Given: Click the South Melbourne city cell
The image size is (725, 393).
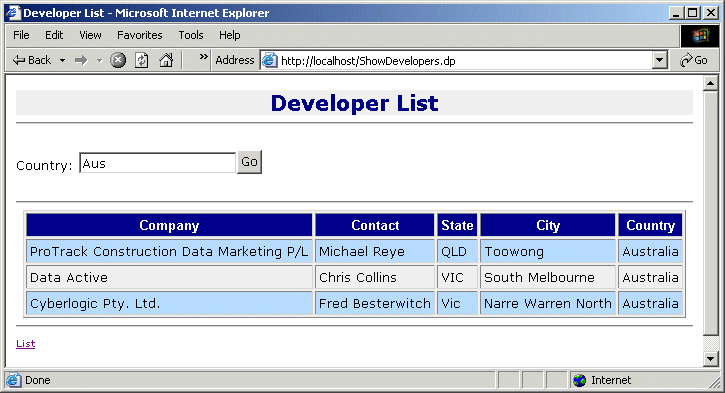Looking at the screenshot, I should [548, 277].
